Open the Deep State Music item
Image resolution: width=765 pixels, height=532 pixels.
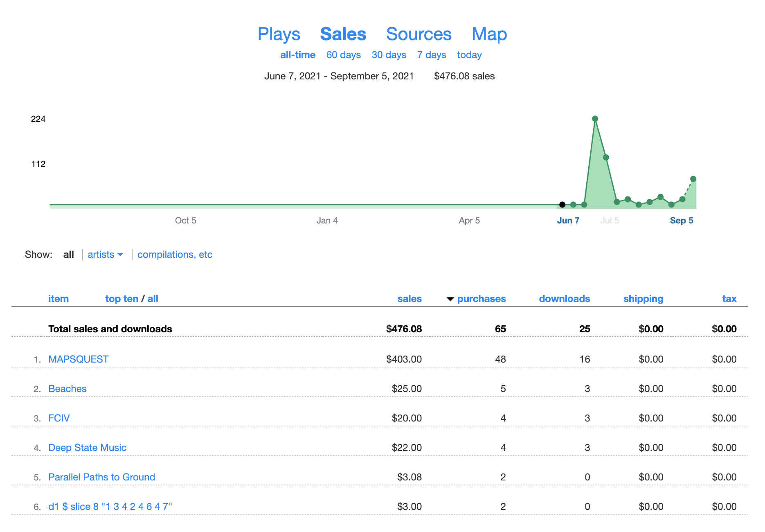point(87,448)
